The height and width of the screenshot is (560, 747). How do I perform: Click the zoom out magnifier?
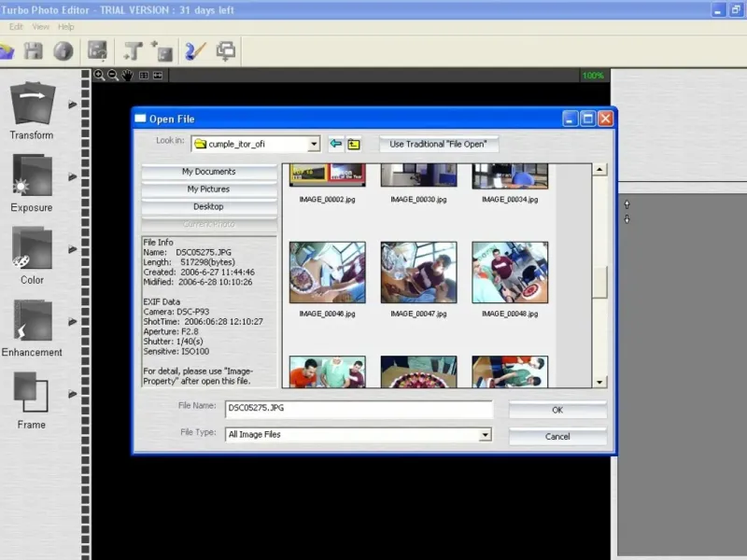click(113, 75)
